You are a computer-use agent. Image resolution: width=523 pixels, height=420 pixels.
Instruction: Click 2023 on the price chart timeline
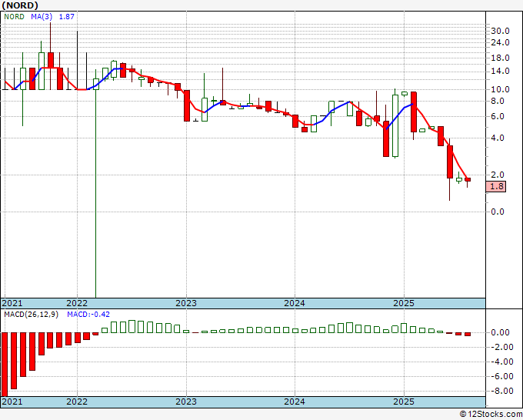(186, 303)
